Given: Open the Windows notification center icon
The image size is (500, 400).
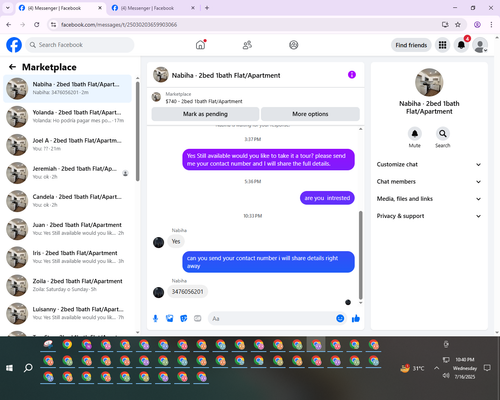Looking at the screenshot, I should click(x=487, y=368).
